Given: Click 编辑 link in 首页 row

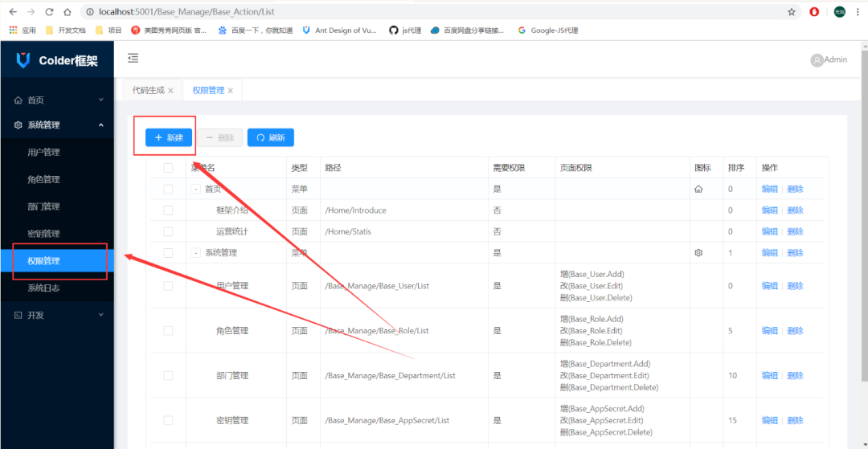Looking at the screenshot, I should tap(769, 189).
